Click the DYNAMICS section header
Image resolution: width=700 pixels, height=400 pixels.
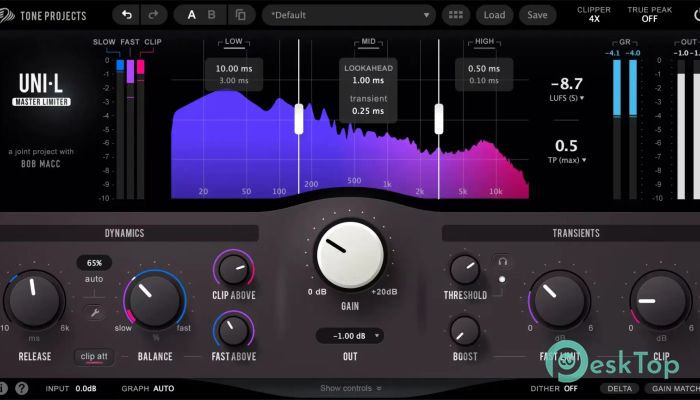[125, 233]
